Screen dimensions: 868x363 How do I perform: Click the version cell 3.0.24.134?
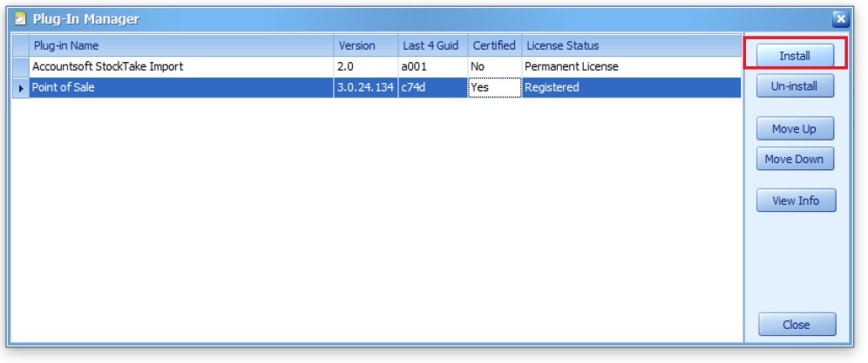(365, 87)
